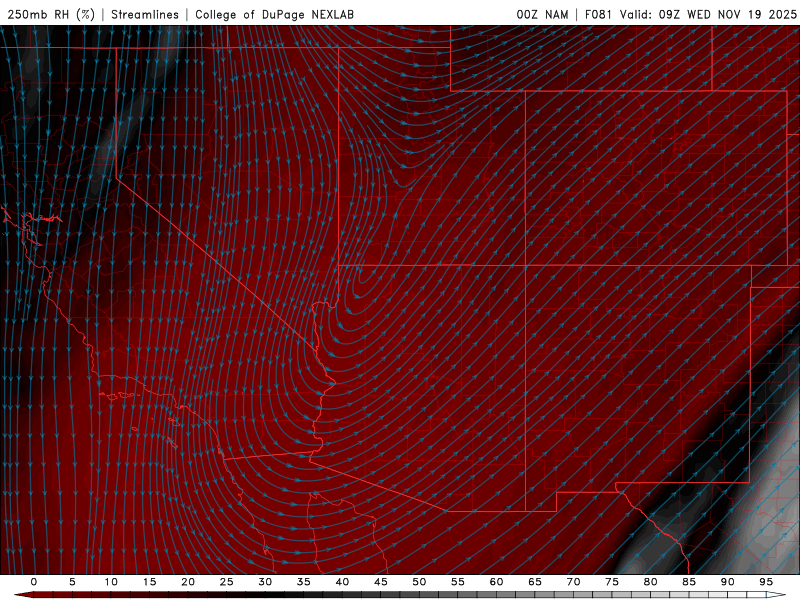
Task: Click the "00Z NAM" model run label
Action: (x=542, y=14)
